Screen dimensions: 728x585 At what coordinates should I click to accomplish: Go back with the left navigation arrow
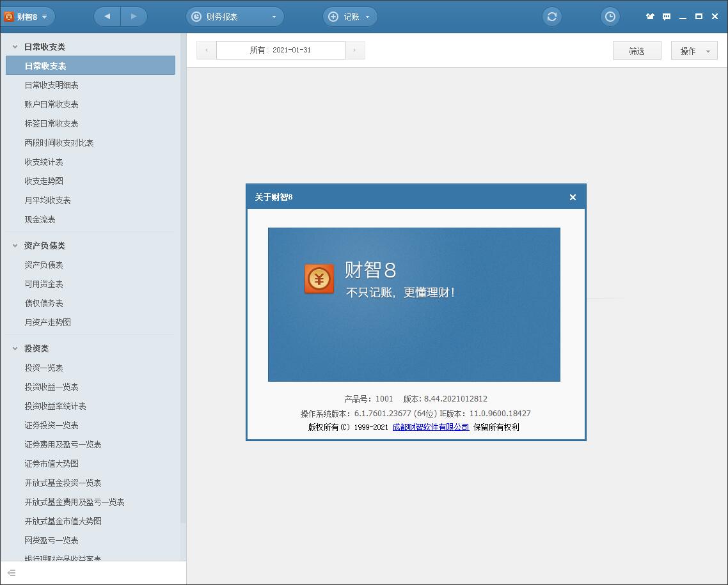107,17
